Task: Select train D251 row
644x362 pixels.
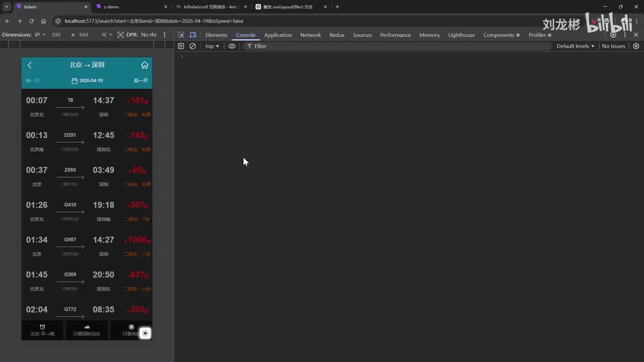Action: tap(87, 142)
